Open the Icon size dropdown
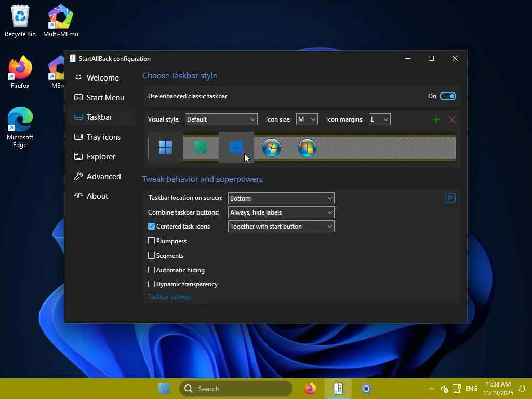 click(307, 119)
